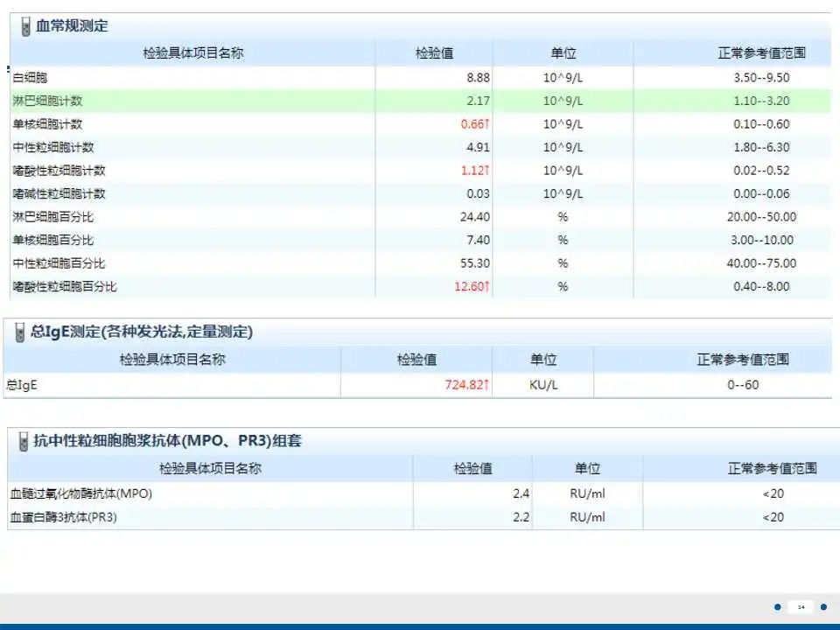Image resolution: width=840 pixels, height=630 pixels.
Task: Select the 中性粒细胞计数 row name
Action: tap(53, 147)
